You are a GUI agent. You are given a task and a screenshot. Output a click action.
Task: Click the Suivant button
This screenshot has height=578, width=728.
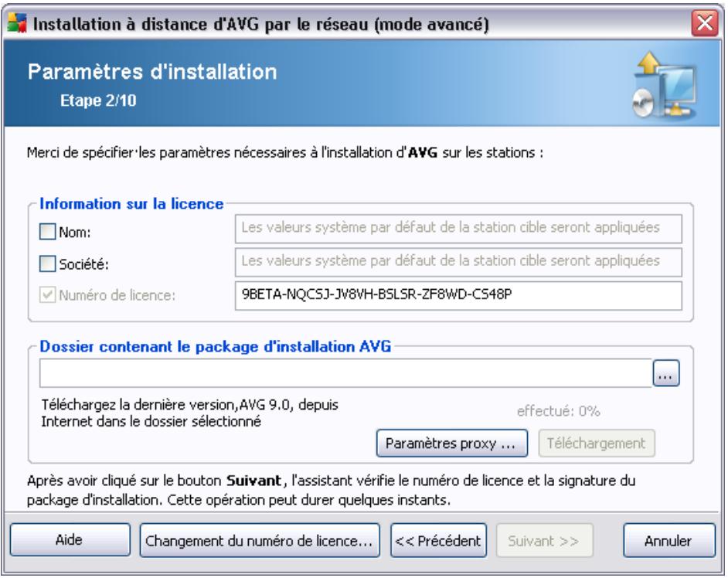(544, 540)
